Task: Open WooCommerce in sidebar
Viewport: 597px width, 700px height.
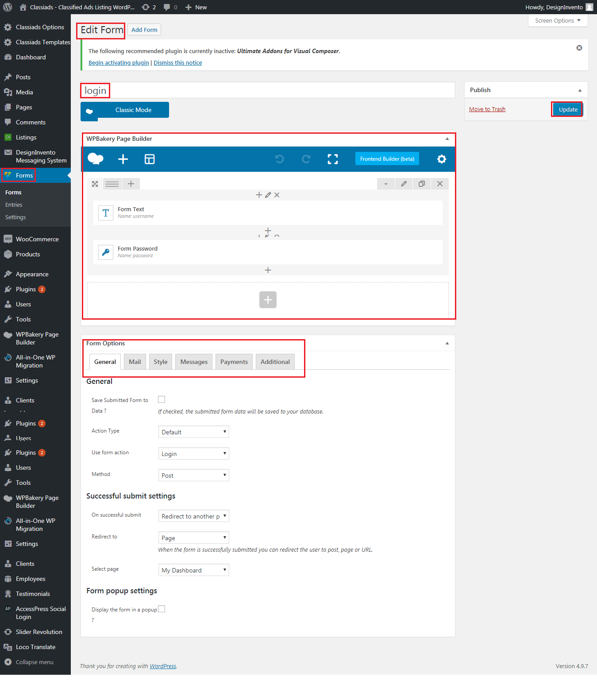Action: (x=35, y=239)
